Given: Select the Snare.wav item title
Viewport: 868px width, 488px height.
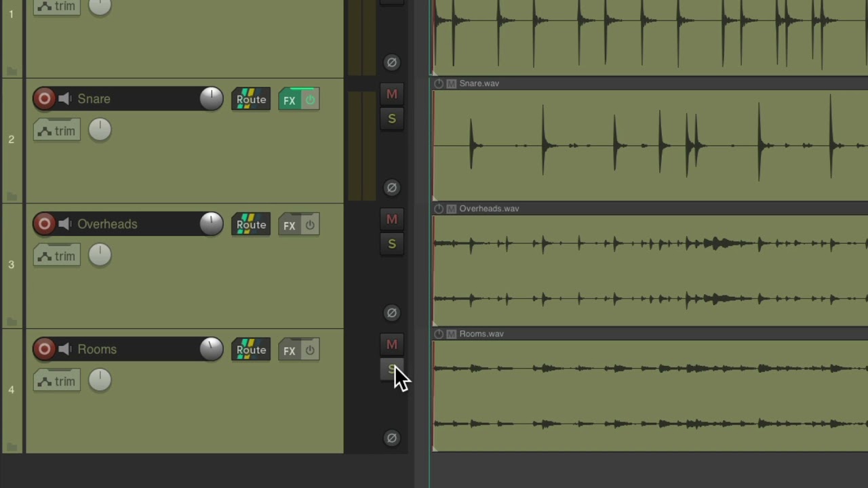Looking at the screenshot, I should (479, 83).
